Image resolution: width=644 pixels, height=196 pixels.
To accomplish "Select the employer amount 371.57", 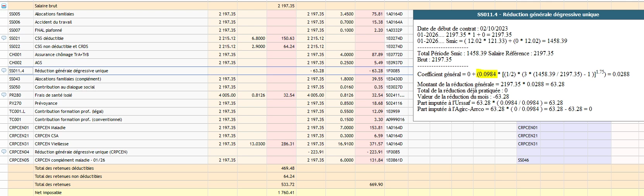I will coord(376,144).
